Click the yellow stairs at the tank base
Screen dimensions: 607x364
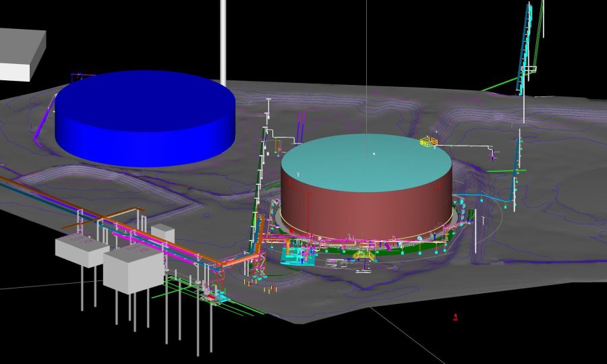[x=365, y=255]
